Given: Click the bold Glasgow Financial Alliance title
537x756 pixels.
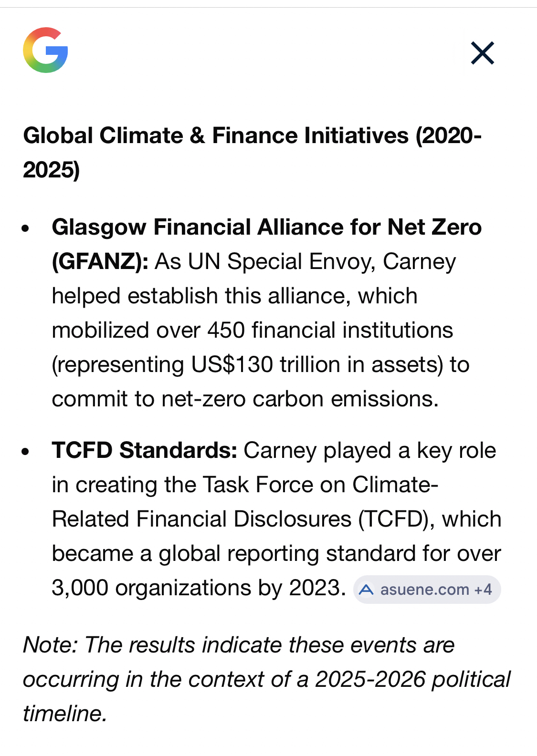Looking at the screenshot, I should click(266, 227).
